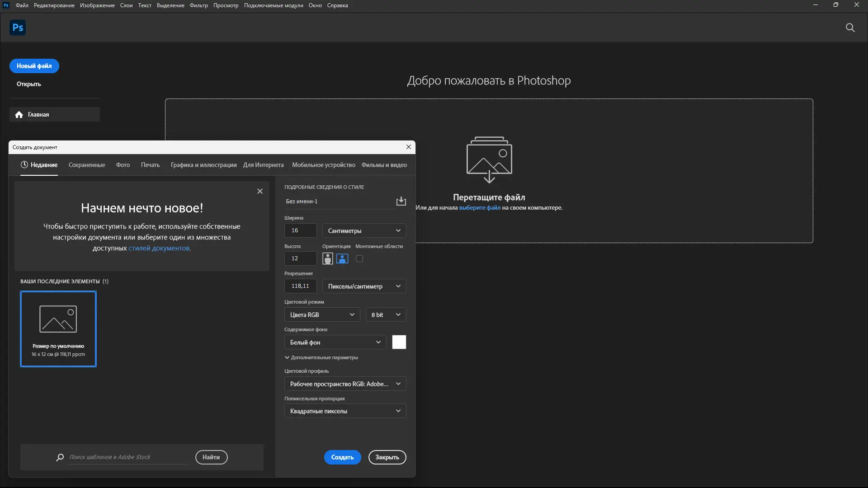
Task: Expand the Цвета RGB color mode dropdown
Action: pyautogui.click(x=322, y=314)
